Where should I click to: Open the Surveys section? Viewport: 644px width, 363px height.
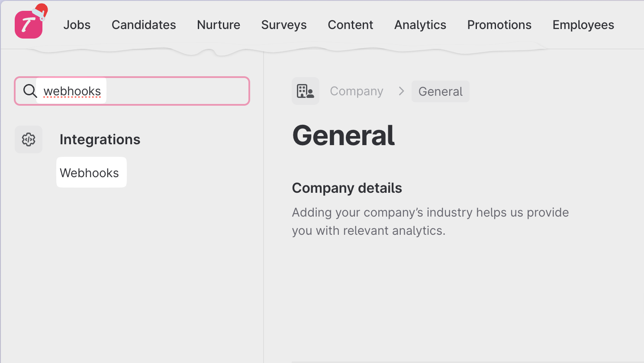[x=284, y=25]
